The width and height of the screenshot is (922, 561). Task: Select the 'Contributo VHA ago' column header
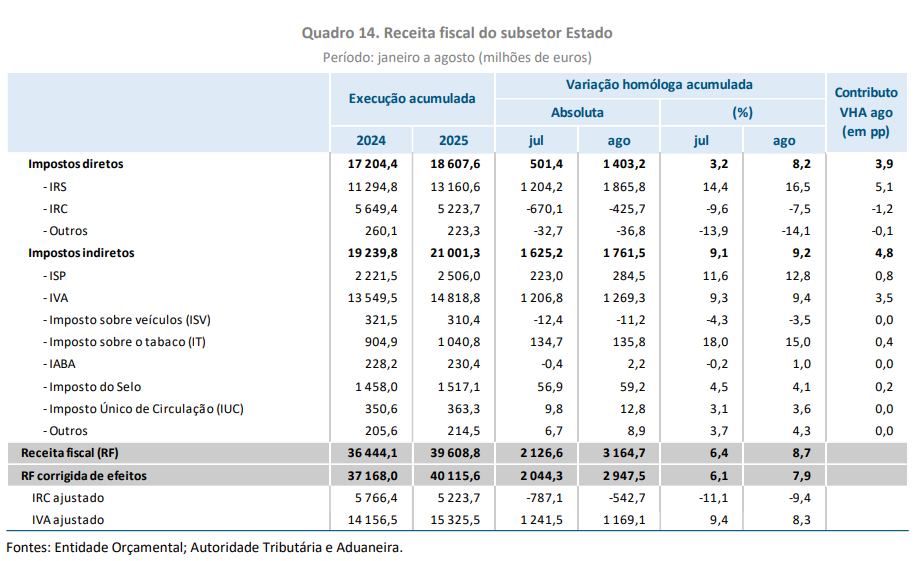[865, 112]
